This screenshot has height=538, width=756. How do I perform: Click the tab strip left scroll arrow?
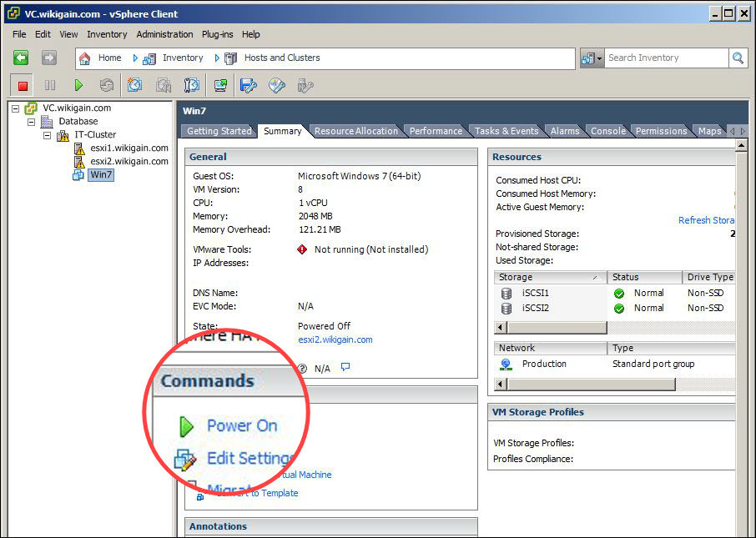tap(733, 131)
